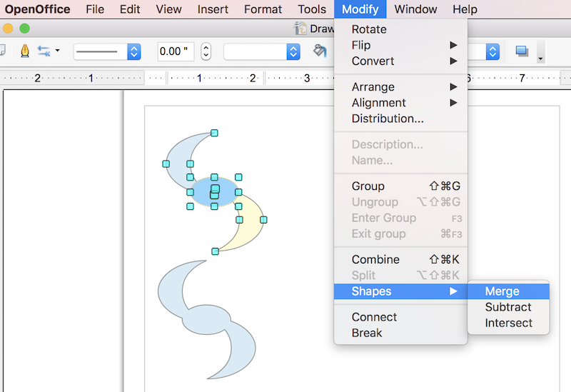Expand the Convert submenu
The height and width of the screenshot is (392, 571).
click(400, 61)
